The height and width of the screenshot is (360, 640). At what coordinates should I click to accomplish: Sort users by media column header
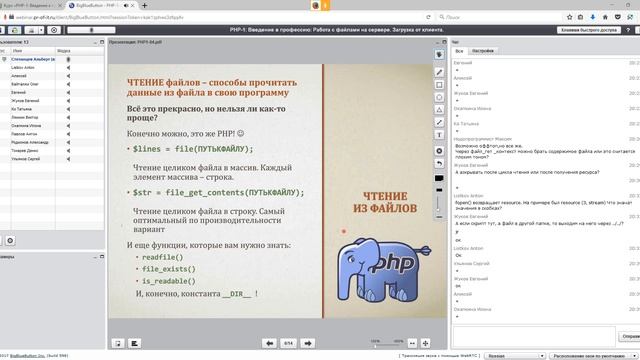[80, 51]
